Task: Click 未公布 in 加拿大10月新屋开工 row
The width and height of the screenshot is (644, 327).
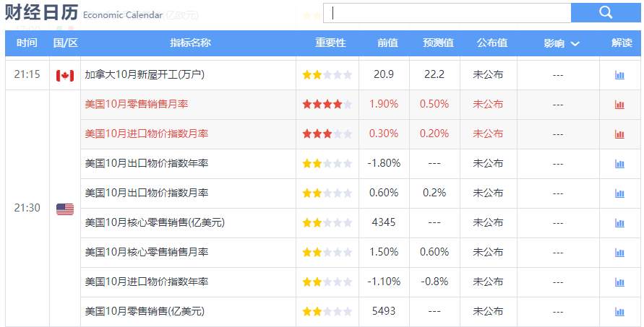Action: pos(488,74)
